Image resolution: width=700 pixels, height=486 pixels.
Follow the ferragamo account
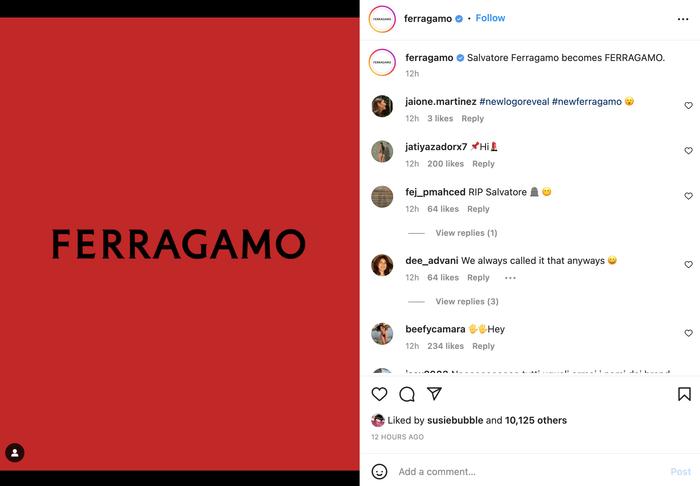(x=490, y=18)
